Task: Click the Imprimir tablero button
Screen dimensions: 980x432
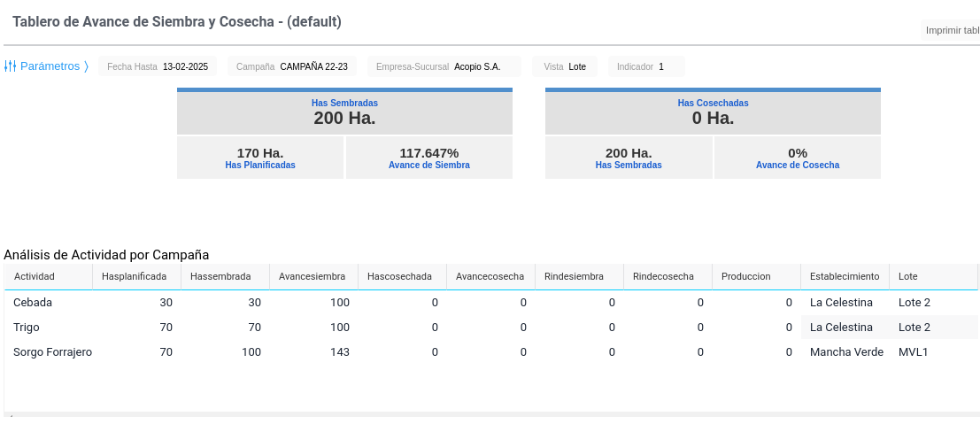Action: pos(951,30)
